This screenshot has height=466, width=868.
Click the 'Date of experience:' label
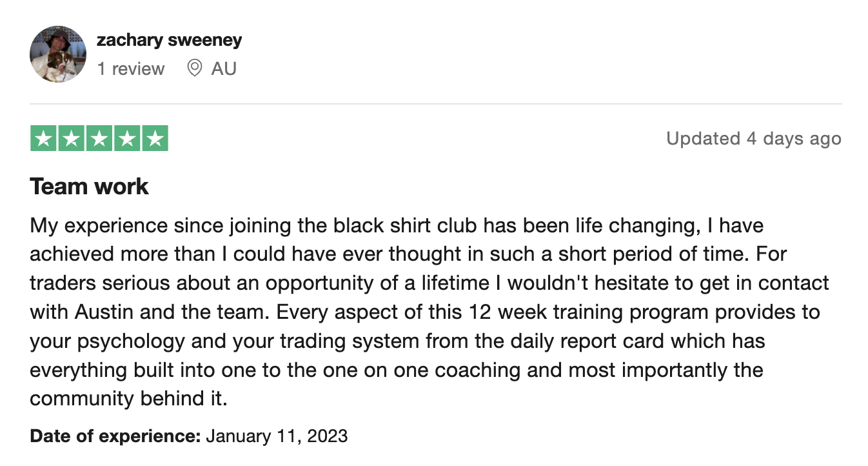pos(115,436)
